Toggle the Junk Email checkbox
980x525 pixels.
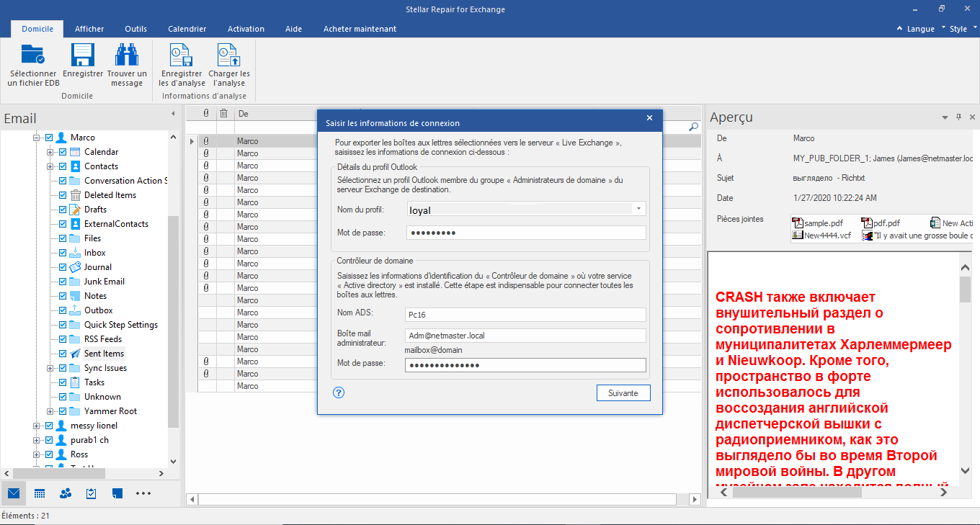[63, 282]
